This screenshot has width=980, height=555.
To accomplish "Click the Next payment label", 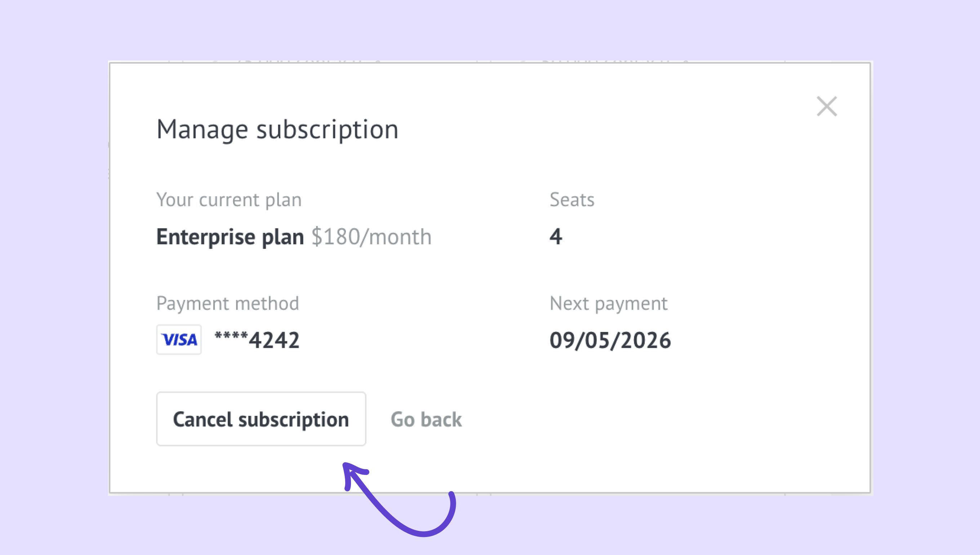I will point(608,303).
